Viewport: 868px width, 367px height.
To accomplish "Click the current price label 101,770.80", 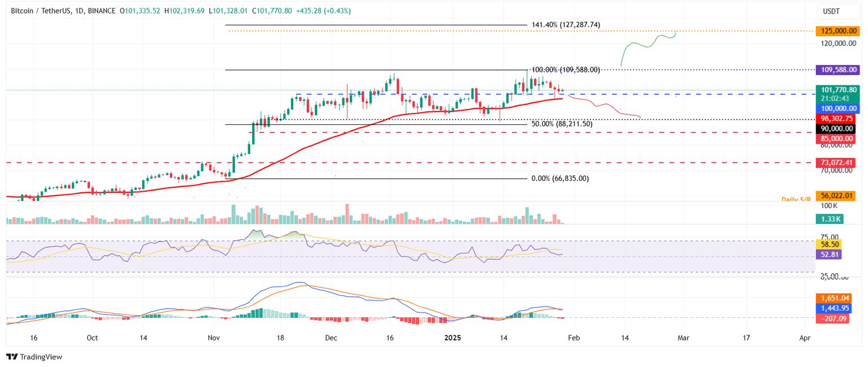I will pyautogui.click(x=837, y=89).
